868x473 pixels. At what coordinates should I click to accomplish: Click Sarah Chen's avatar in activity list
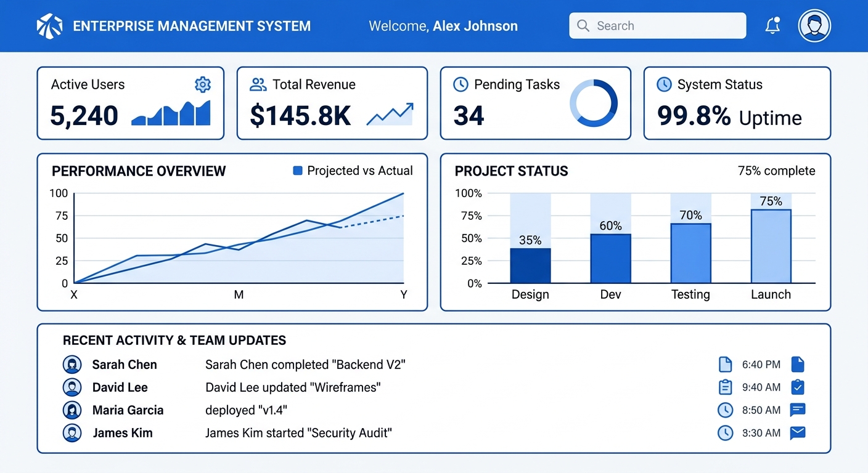tap(72, 365)
